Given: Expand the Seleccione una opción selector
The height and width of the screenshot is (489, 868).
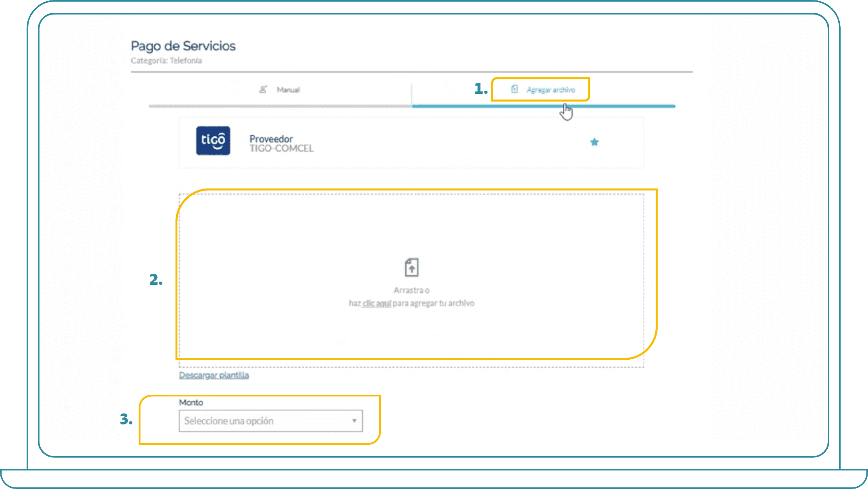Looking at the screenshot, I should click(271, 421).
